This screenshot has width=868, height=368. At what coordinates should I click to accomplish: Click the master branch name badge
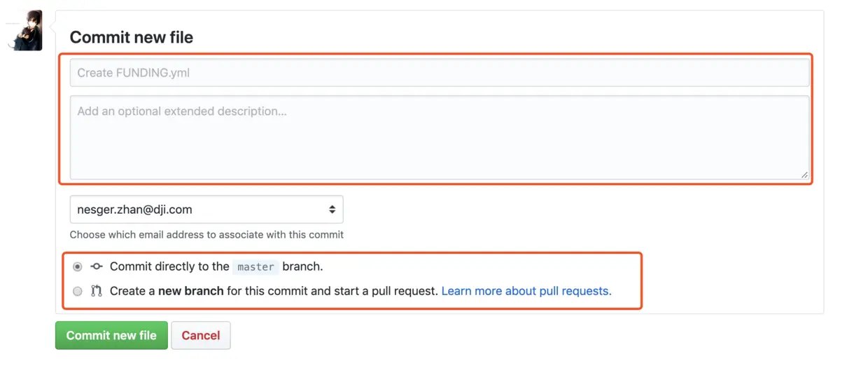tap(255, 267)
